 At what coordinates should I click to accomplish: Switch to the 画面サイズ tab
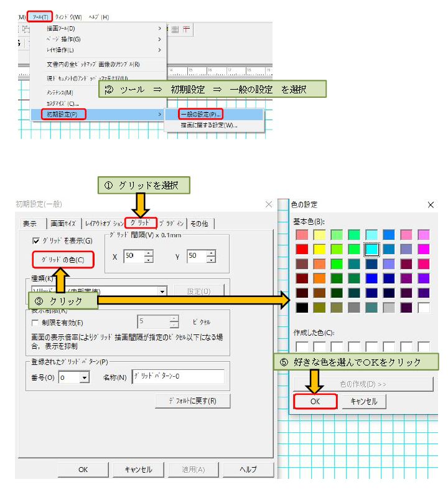pos(63,224)
